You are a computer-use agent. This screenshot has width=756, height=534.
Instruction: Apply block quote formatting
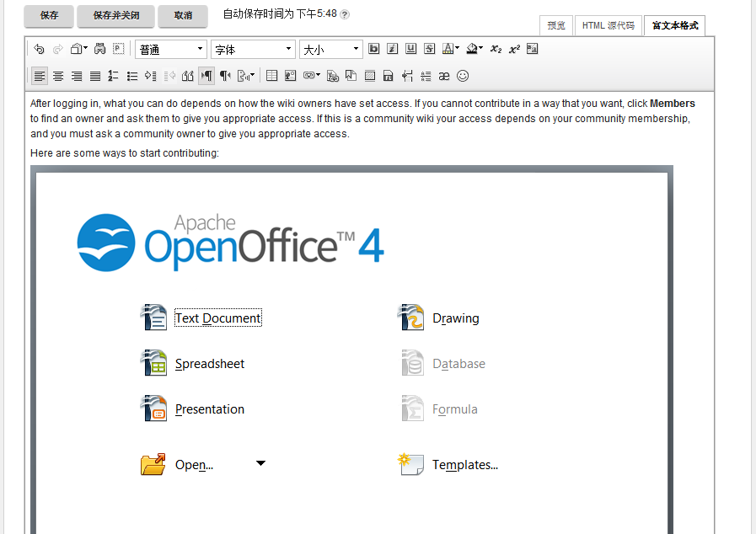click(188, 76)
